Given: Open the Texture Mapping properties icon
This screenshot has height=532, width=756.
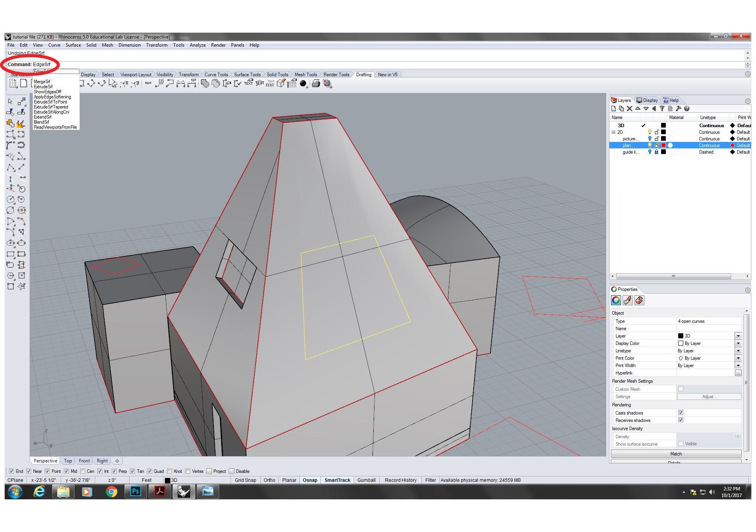Looking at the screenshot, I should pos(639,300).
